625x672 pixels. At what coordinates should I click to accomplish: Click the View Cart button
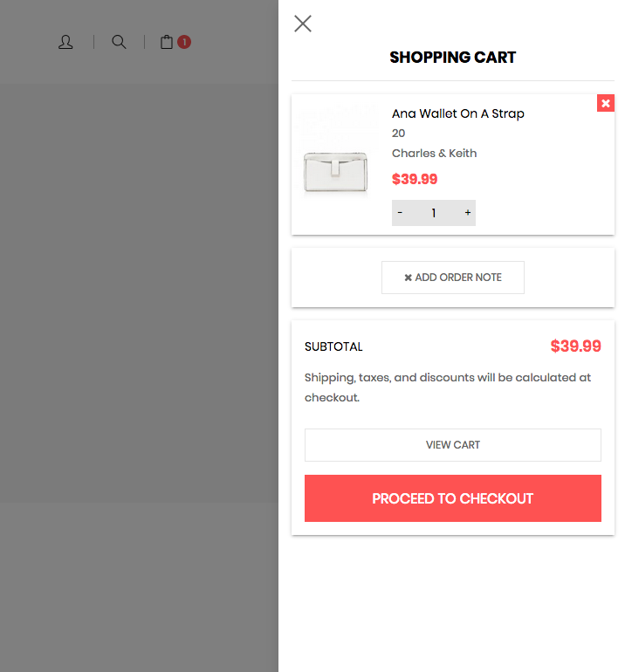(x=453, y=445)
